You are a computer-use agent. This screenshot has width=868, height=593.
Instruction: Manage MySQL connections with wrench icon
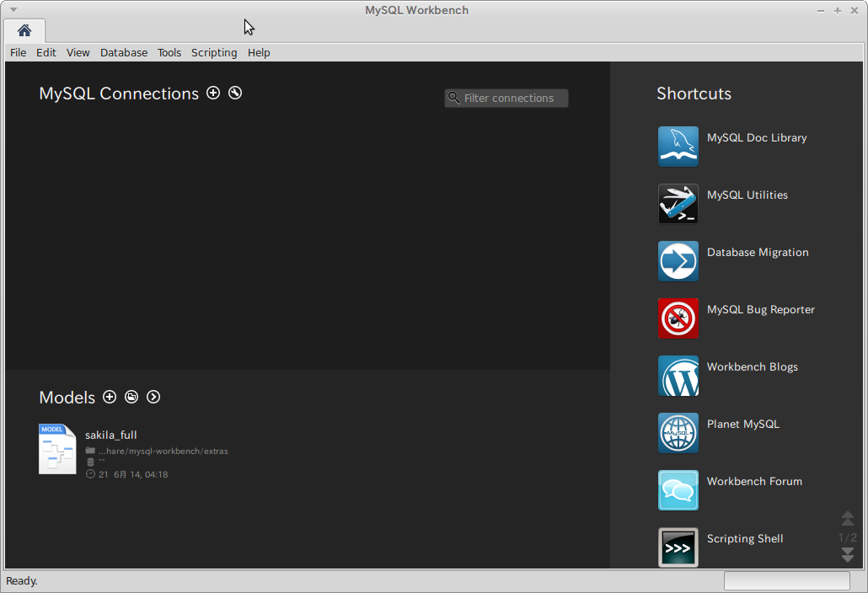click(x=235, y=93)
